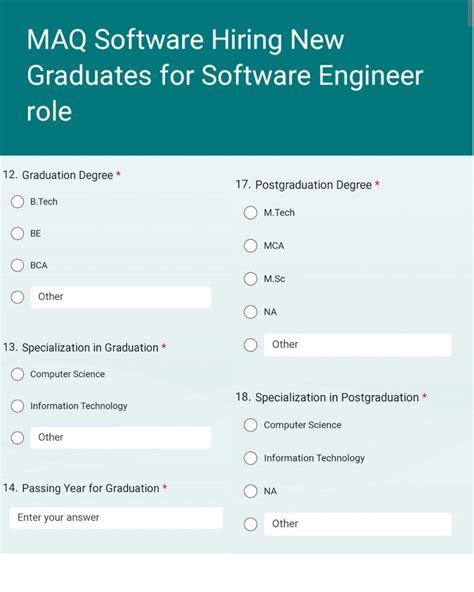Select Other radio under Postgraduation Degree
This screenshot has width=474, height=592.
pyautogui.click(x=250, y=345)
